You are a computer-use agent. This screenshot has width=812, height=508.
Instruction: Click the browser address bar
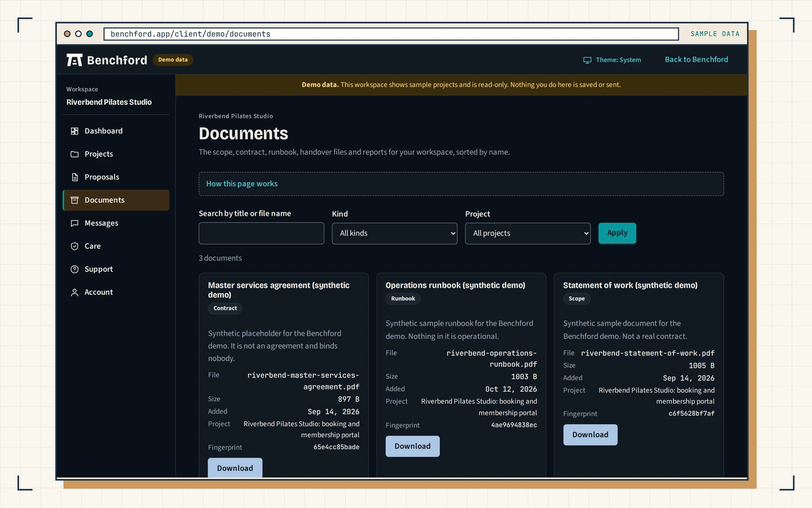click(x=391, y=34)
